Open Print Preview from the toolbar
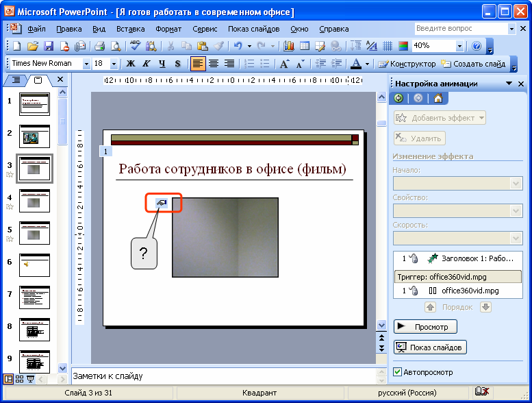532x403 pixels. pyautogui.click(x=116, y=46)
